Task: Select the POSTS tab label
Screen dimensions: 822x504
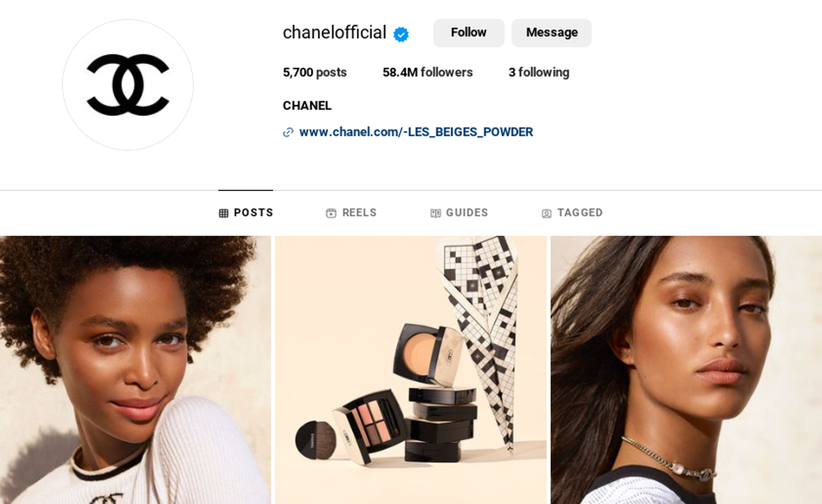Action: (x=253, y=213)
